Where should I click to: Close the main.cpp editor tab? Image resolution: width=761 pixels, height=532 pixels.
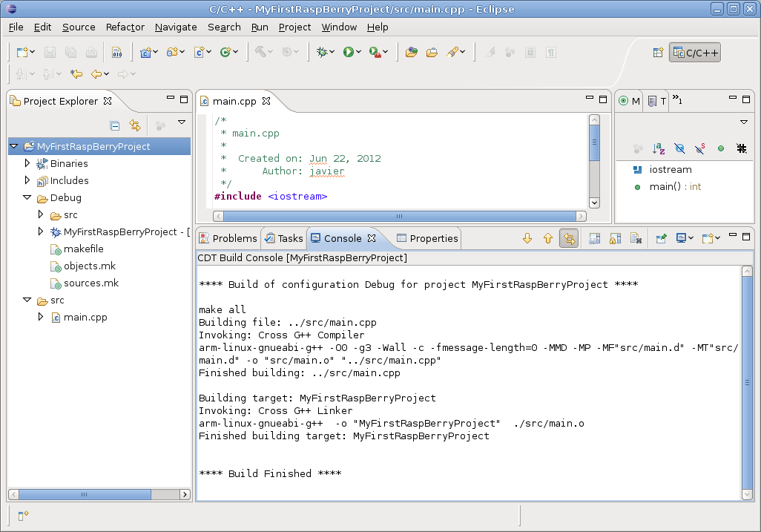(266, 101)
